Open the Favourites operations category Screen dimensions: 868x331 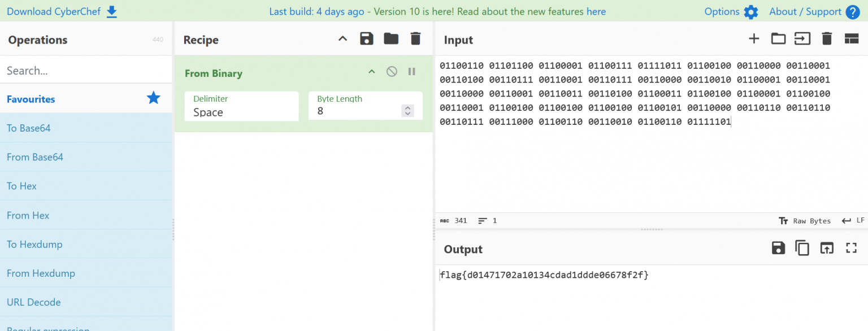[31, 99]
